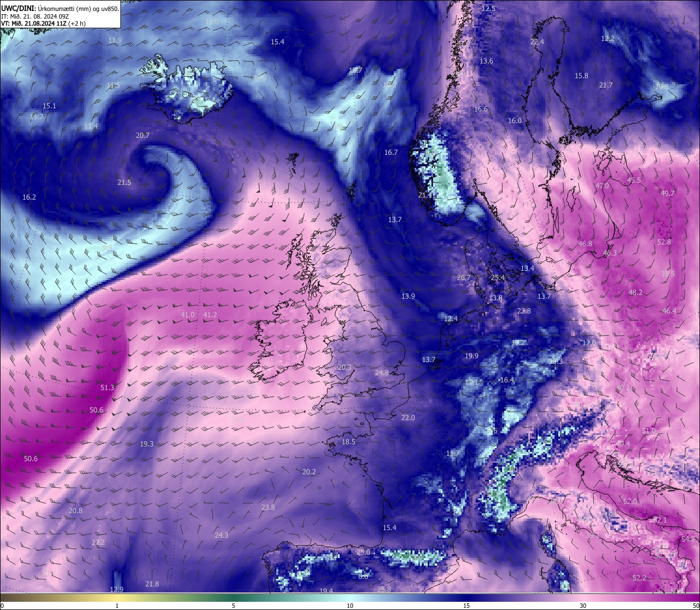Click the map value '25.4'
This screenshot has height=610, width=700.
pos(497,278)
